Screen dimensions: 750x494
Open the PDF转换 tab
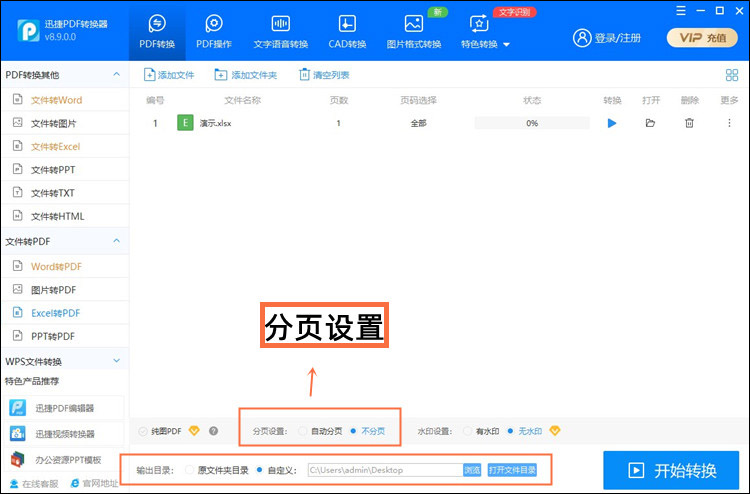pyautogui.click(x=157, y=32)
